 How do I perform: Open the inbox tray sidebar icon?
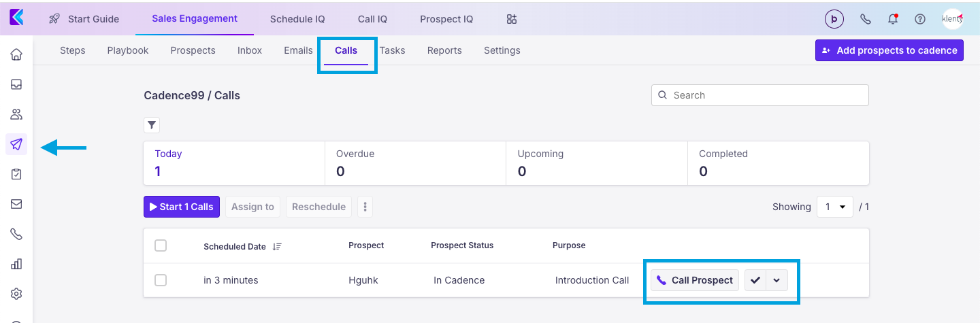click(x=16, y=84)
